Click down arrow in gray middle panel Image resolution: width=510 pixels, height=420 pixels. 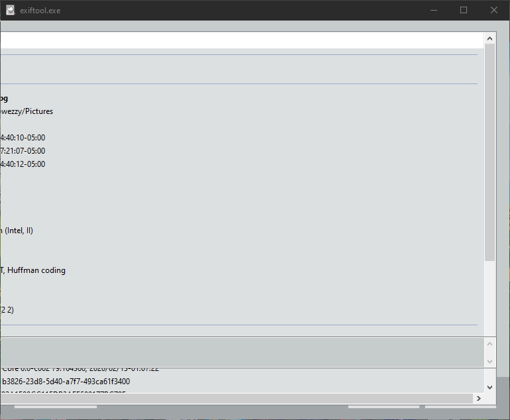490,362
